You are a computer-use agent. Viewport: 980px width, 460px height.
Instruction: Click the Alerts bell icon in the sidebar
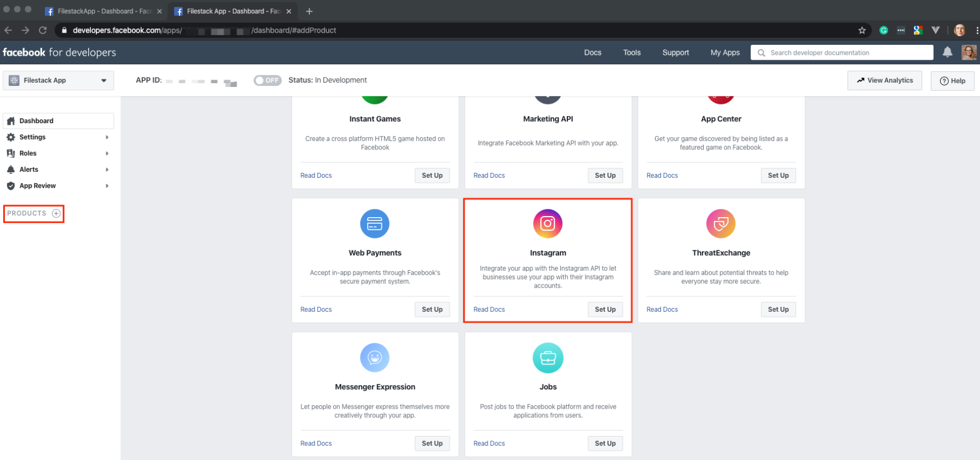click(x=11, y=170)
